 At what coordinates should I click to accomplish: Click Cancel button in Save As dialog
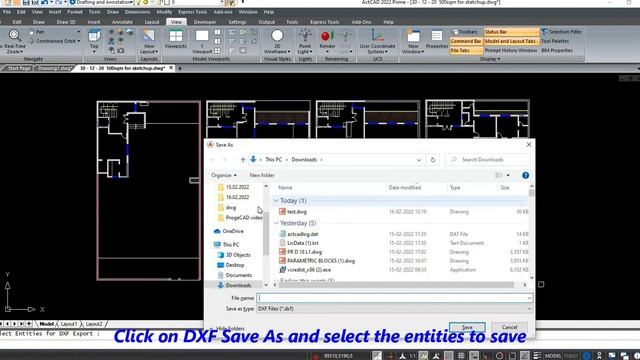point(509,327)
